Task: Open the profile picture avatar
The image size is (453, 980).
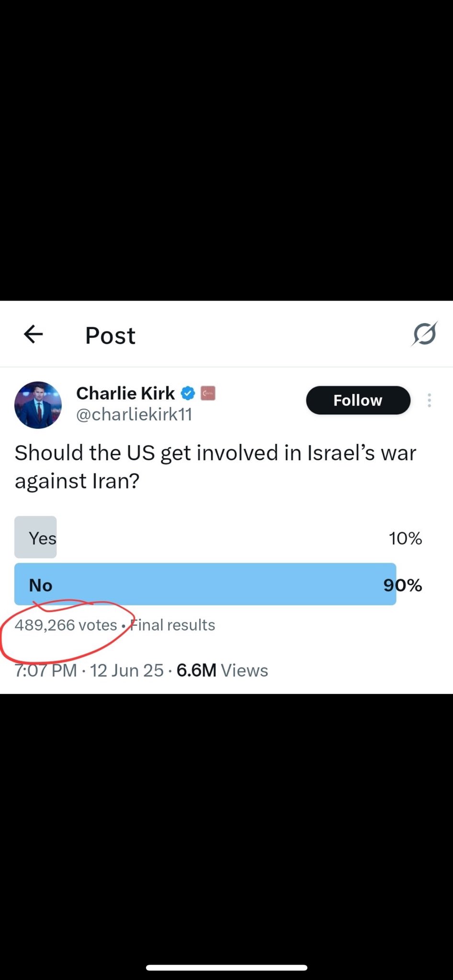Action: point(38,405)
